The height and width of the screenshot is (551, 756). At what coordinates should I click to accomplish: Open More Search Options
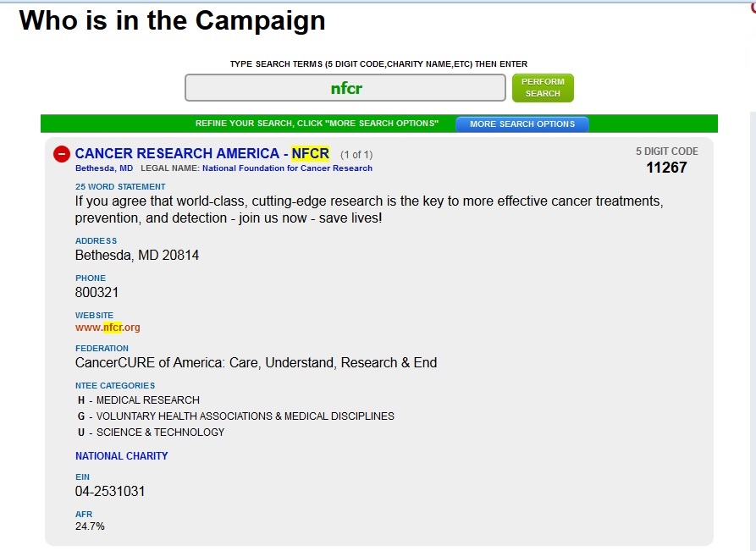(x=521, y=124)
